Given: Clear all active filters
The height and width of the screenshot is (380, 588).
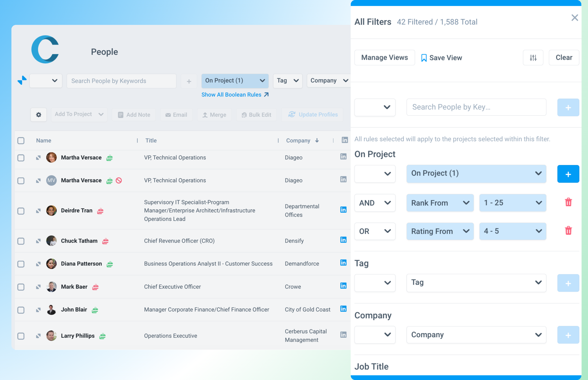Looking at the screenshot, I should tap(564, 58).
